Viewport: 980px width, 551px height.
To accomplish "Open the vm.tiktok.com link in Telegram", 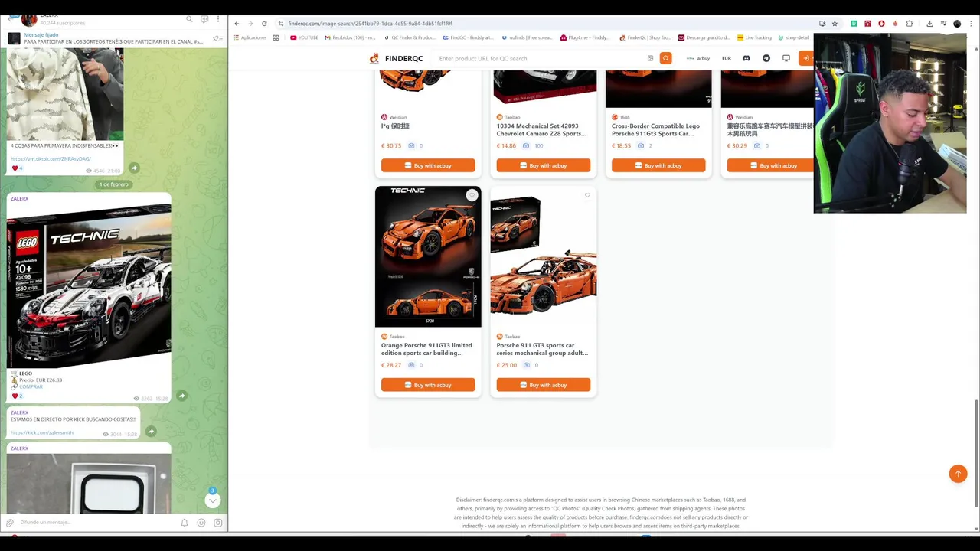I will point(51,159).
